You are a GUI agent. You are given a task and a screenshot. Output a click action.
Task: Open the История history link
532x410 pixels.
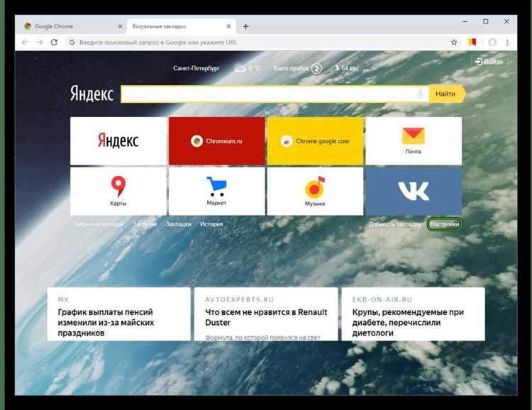211,224
